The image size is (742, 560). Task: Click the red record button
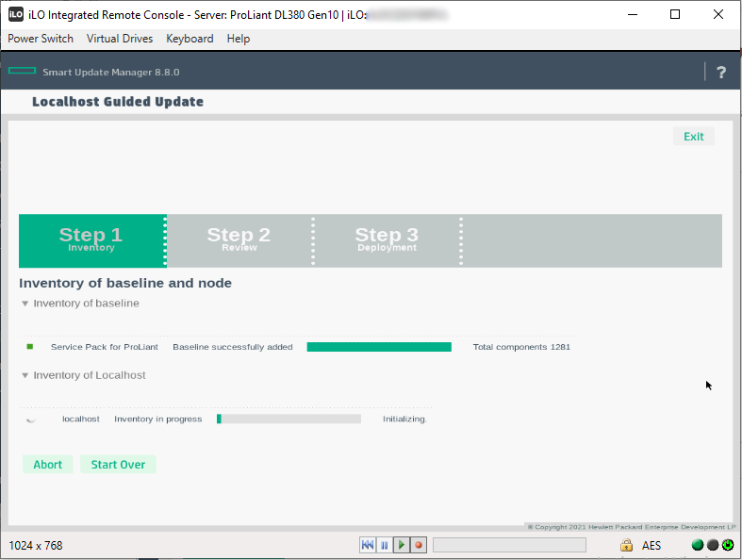pyautogui.click(x=419, y=545)
